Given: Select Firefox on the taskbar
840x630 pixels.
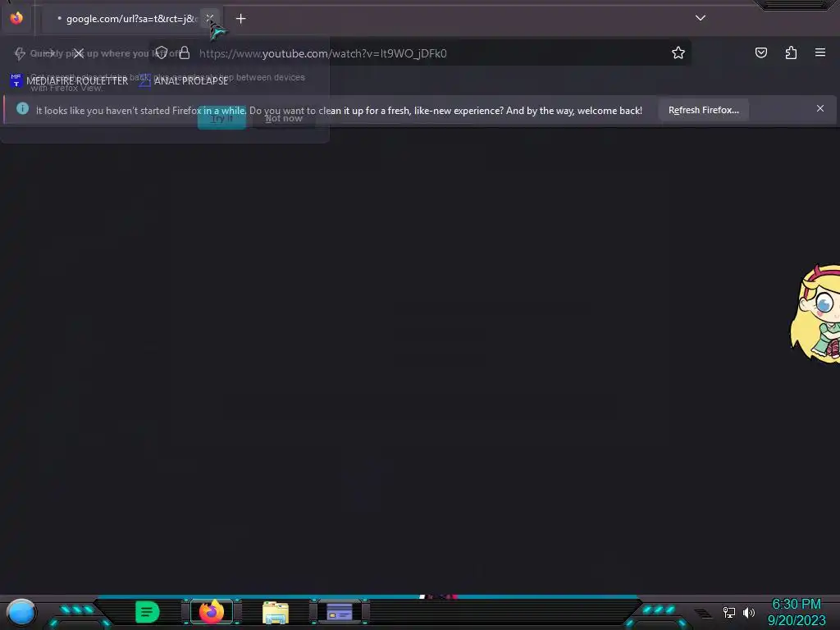Looking at the screenshot, I should 212,612.
